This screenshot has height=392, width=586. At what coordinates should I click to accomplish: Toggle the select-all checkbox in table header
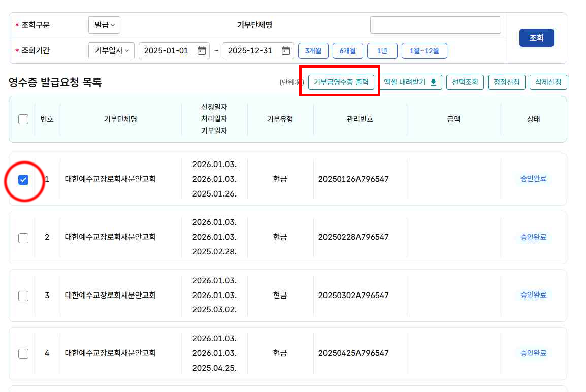pyautogui.click(x=23, y=119)
